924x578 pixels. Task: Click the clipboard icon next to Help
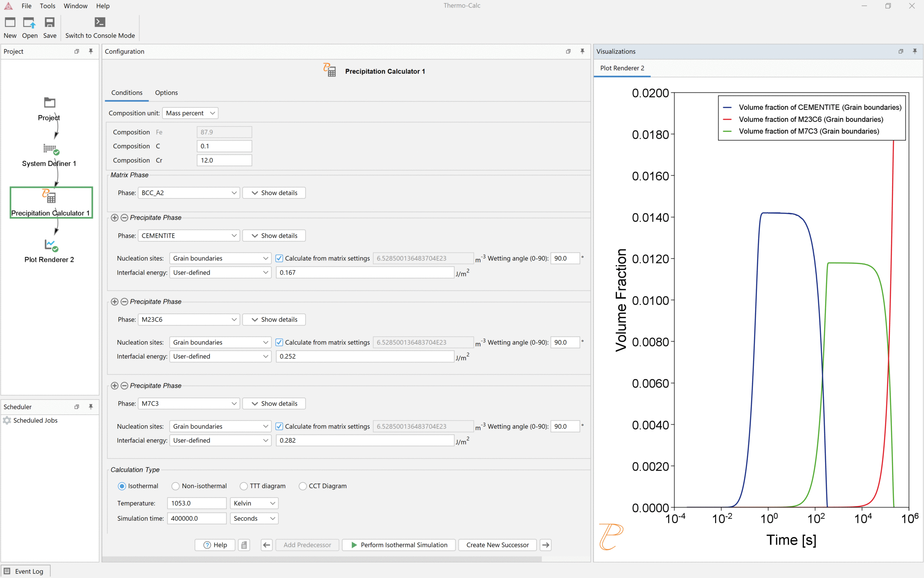tap(244, 545)
